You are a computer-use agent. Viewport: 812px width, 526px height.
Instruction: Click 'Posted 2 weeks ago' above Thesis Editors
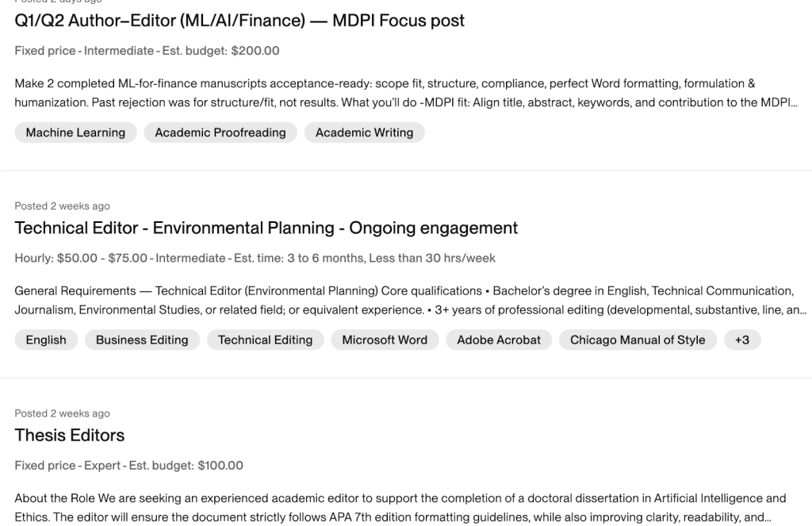coord(62,413)
